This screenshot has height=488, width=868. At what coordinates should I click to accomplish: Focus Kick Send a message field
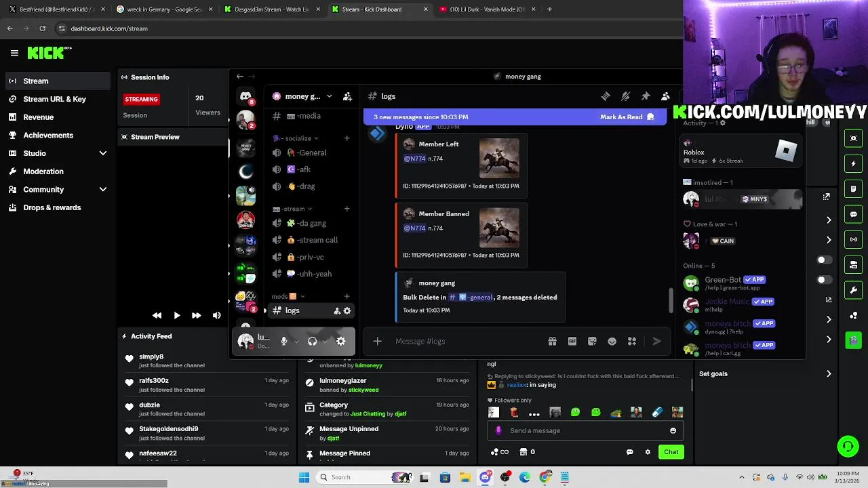[x=584, y=430]
